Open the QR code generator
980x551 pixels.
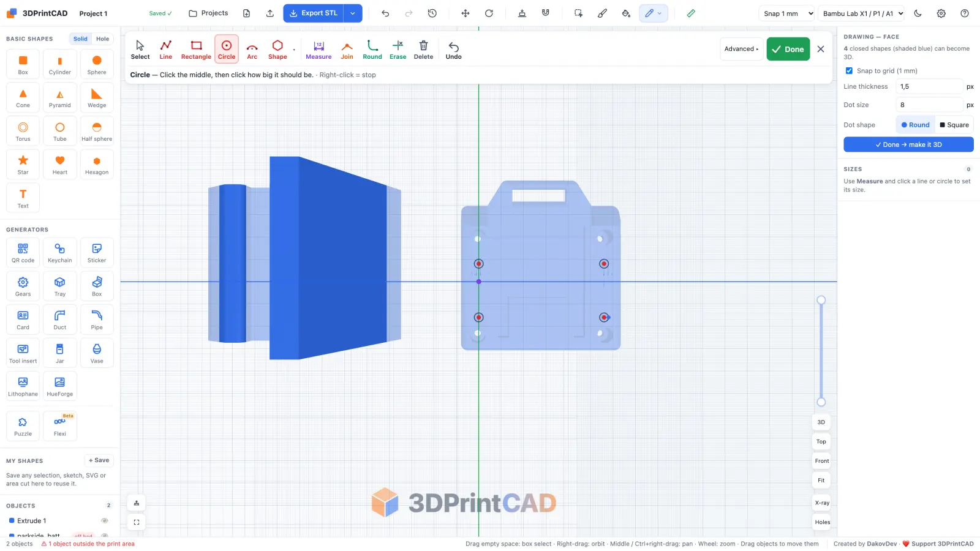(23, 252)
